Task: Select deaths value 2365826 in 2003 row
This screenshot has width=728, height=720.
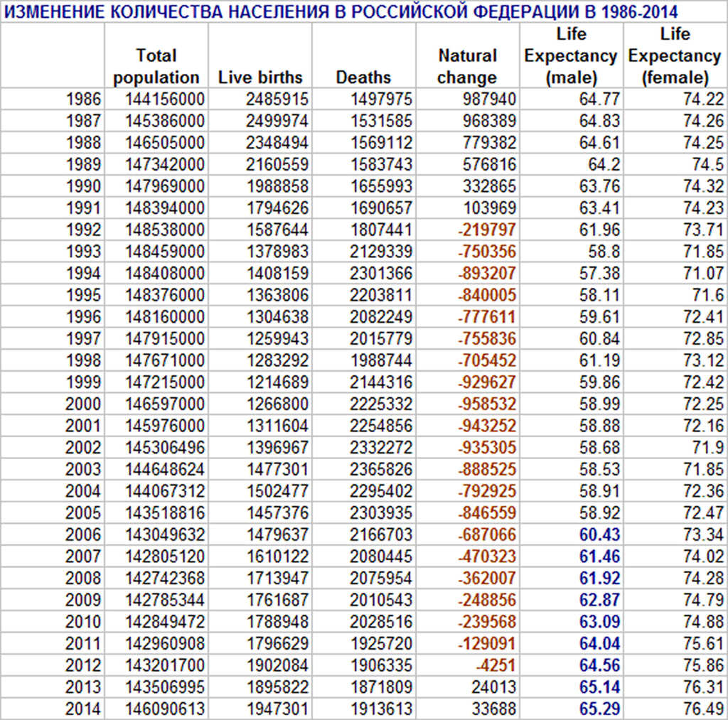Action: [380, 469]
